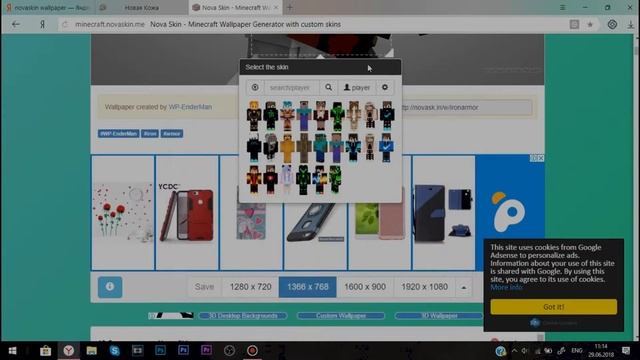Choose the brown wooden skin
Screen dimensions: 640x360
[x=304, y=148]
